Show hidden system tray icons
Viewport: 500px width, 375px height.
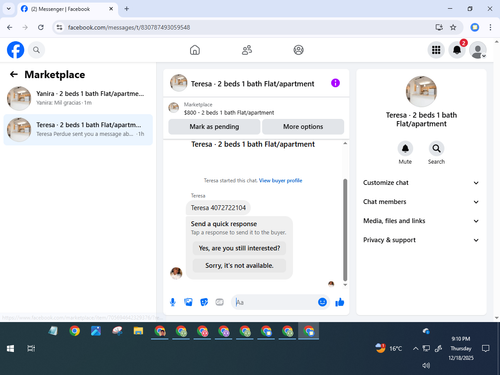(x=415, y=349)
